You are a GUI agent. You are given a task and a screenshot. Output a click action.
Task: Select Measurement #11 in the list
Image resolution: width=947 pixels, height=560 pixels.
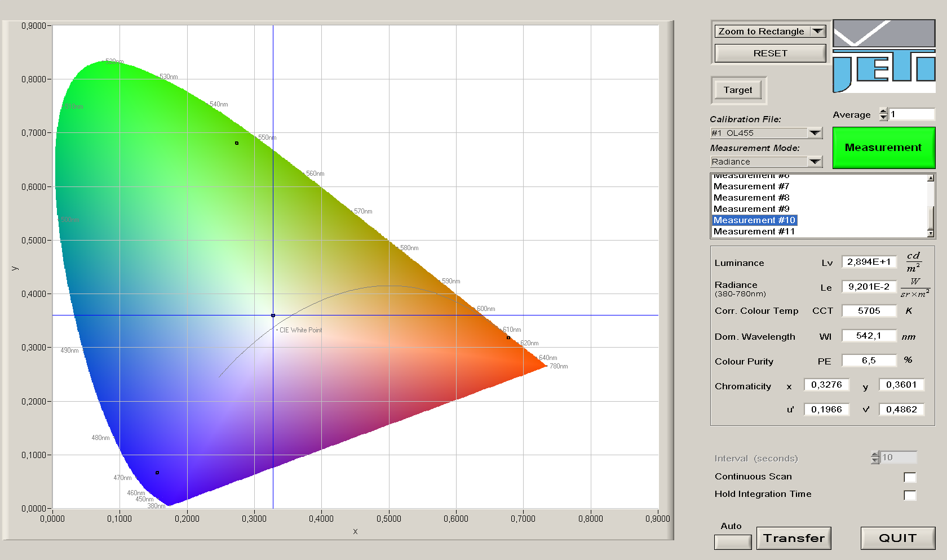754,232
